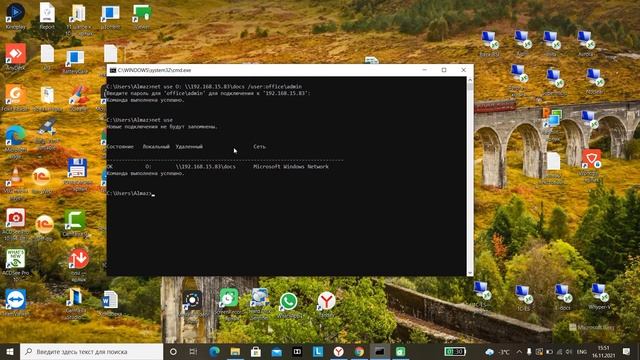Open Cortana from the taskbar circle

(x=173, y=351)
